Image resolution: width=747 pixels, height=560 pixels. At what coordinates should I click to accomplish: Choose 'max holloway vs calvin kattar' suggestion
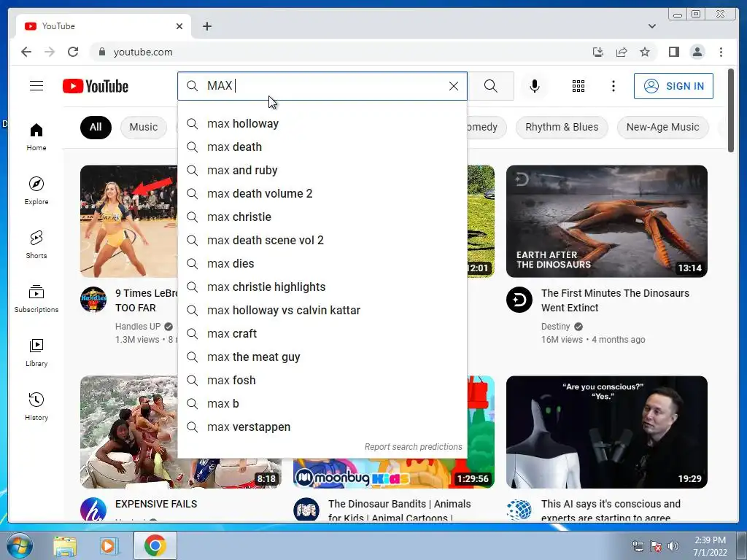[322, 311]
